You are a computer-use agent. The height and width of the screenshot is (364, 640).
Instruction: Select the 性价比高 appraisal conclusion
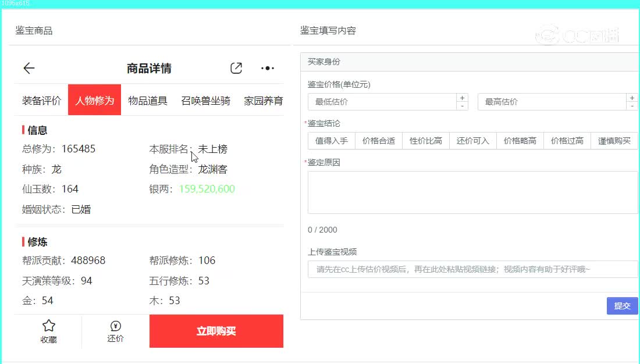425,140
